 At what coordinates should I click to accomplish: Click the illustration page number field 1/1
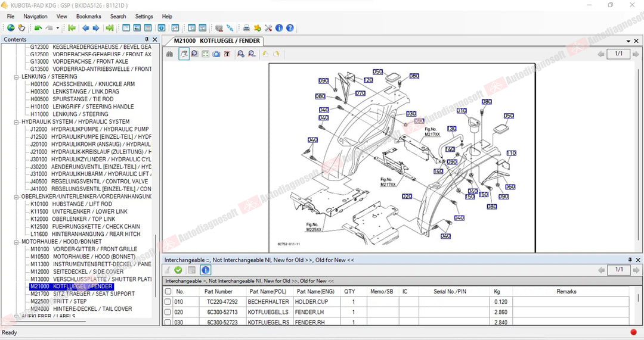[618, 54]
